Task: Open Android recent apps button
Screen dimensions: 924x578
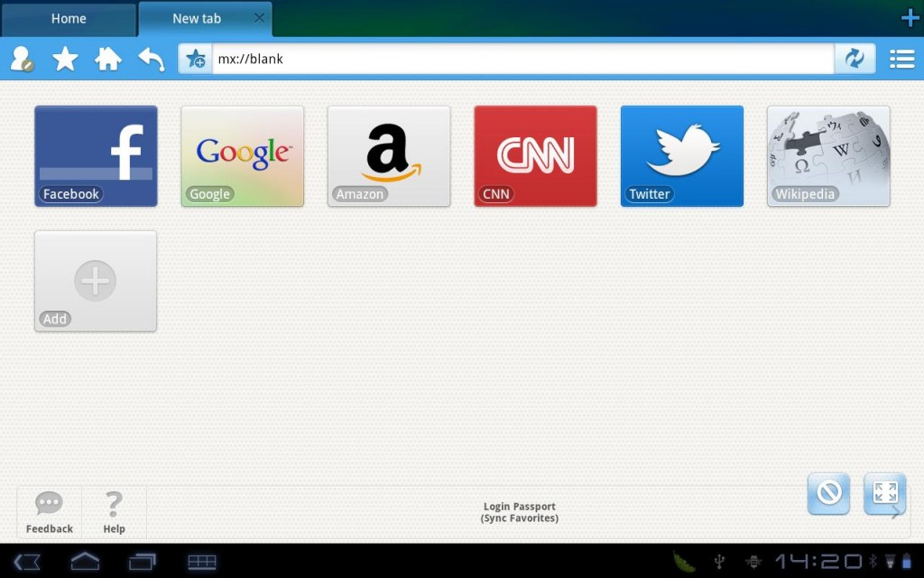Action: pyautogui.click(x=142, y=562)
